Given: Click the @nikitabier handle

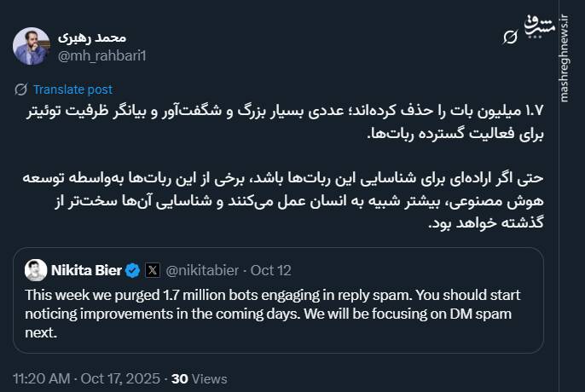Looking at the screenshot, I should (x=204, y=271).
